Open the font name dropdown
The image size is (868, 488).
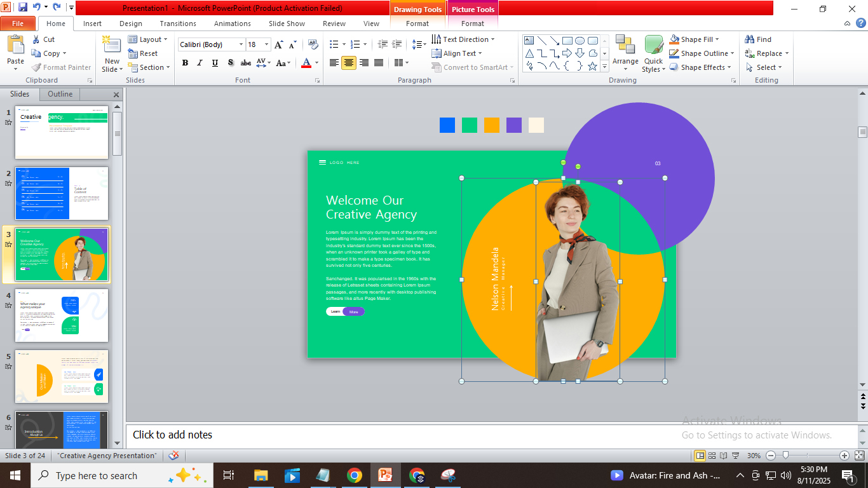click(241, 44)
